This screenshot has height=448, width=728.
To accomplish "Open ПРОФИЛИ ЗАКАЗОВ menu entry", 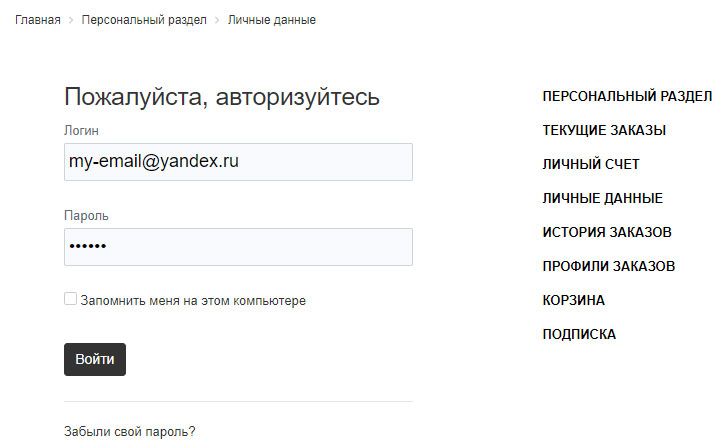I will (609, 266).
